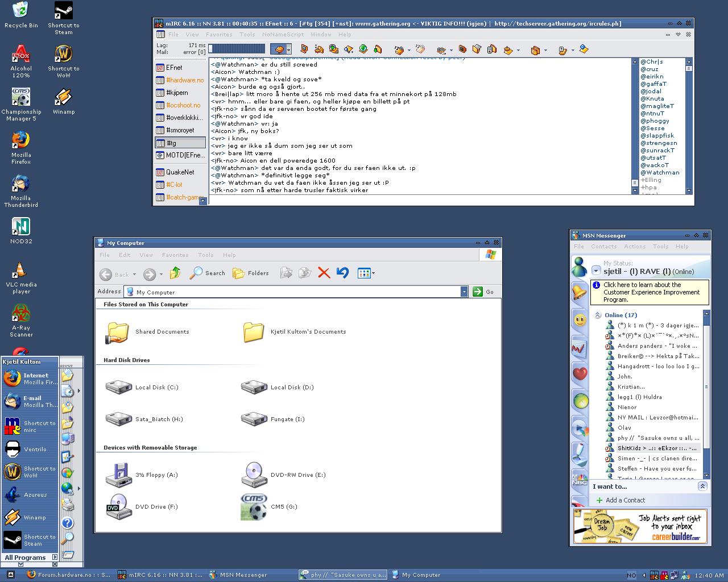Click the red Delete X icon
Screen dimensions: 728x582
[324, 273]
